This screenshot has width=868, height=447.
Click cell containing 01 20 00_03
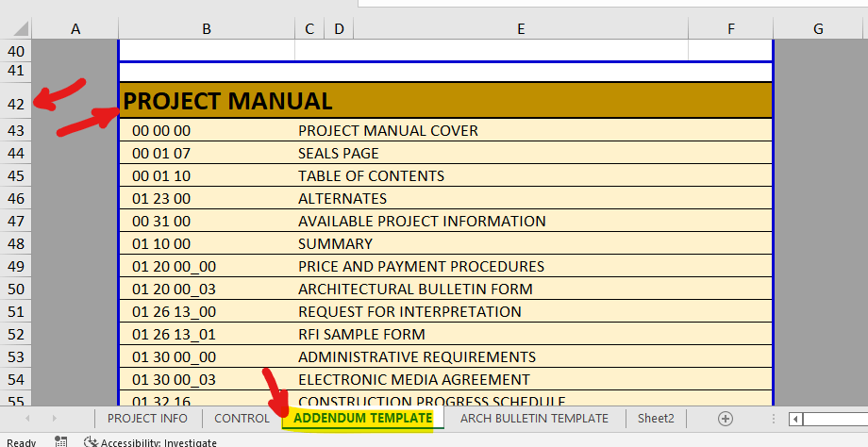tap(207, 290)
